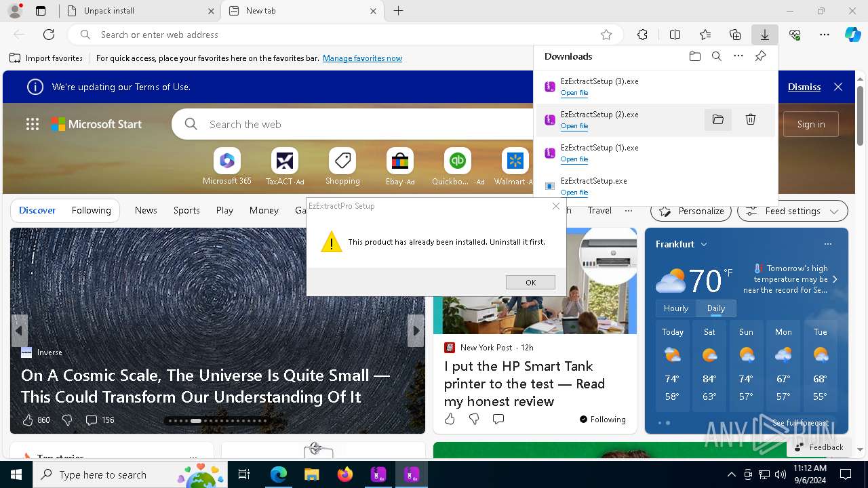Open Edge Settings and more menu
868x488 pixels.
pyautogui.click(x=825, y=35)
